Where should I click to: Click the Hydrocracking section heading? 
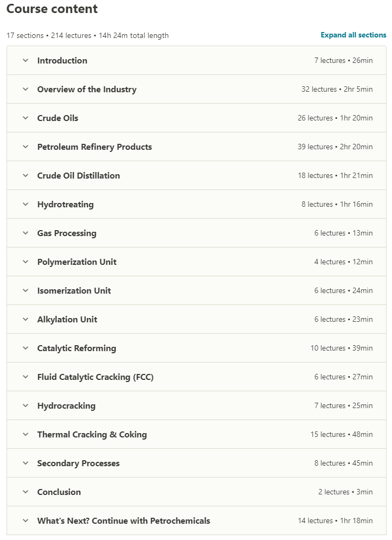66,406
